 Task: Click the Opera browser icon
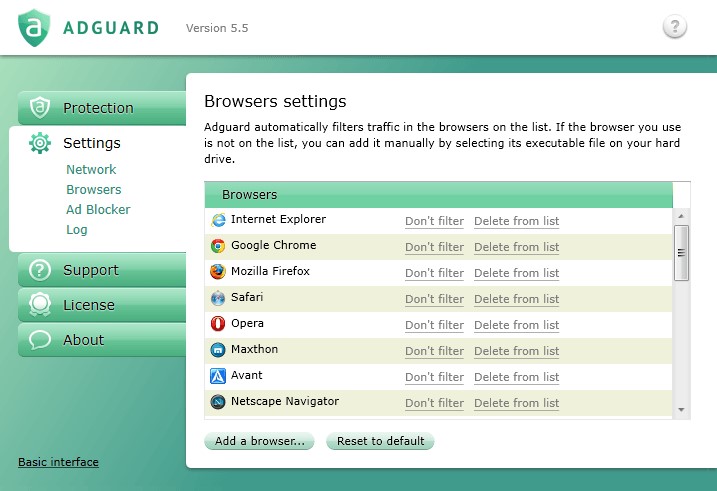tap(218, 324)
